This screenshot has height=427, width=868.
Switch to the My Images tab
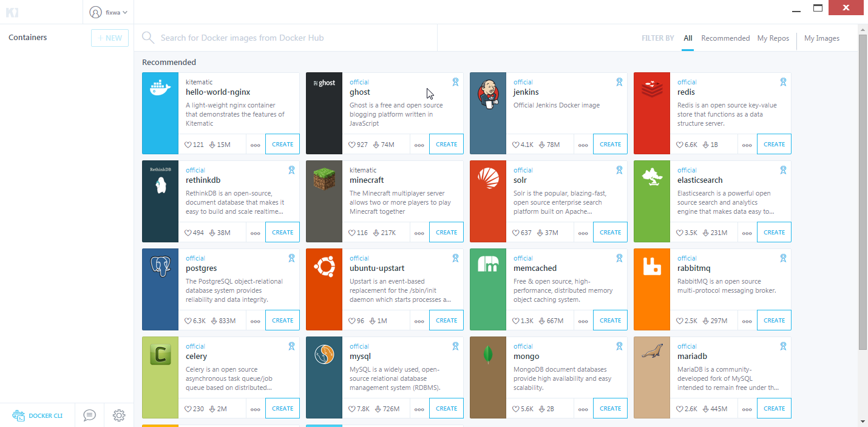(x=822, y=38)
